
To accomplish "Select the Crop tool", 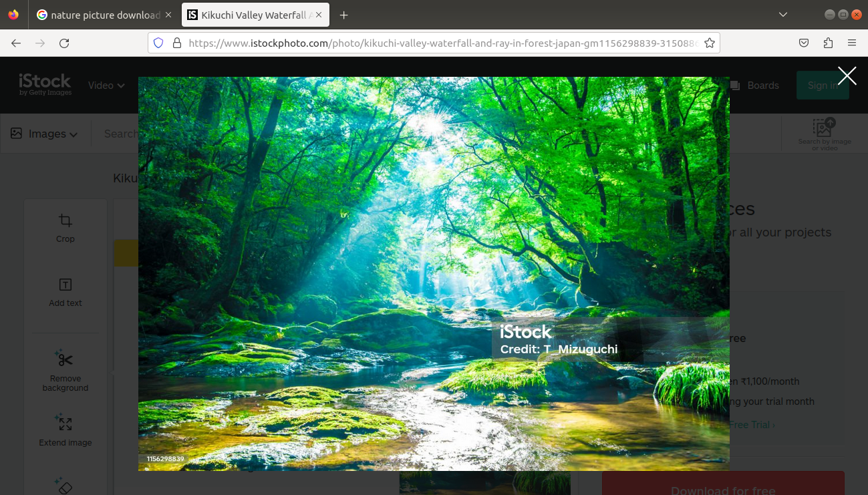I will [x=65, y=228].
